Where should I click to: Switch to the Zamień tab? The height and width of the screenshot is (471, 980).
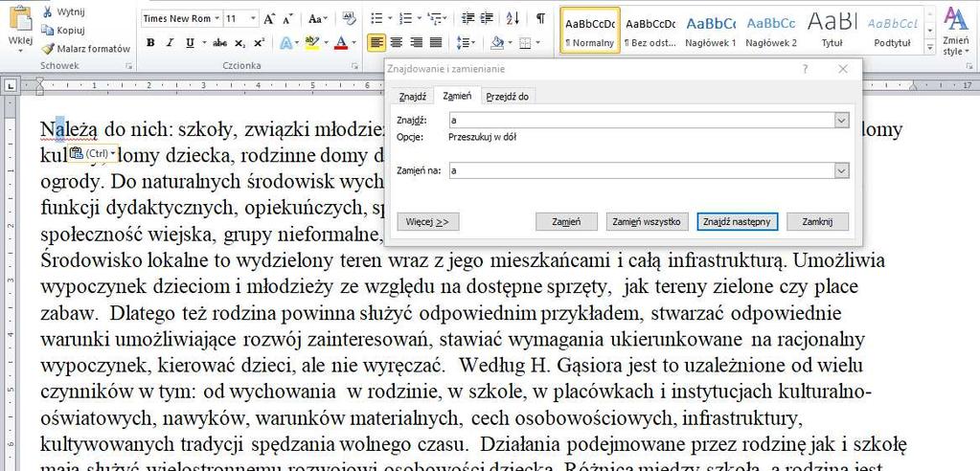click(457, 96)
